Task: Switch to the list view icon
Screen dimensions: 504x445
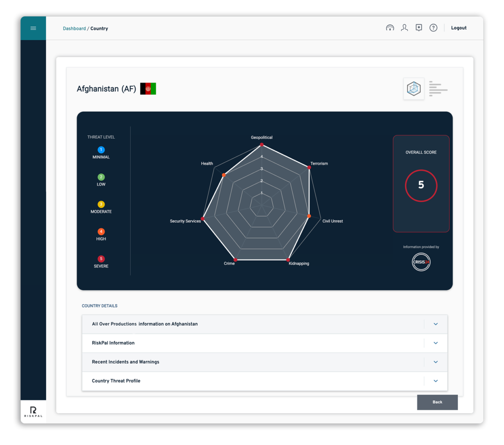Action: pyautogui.click(x=438, y=89)
